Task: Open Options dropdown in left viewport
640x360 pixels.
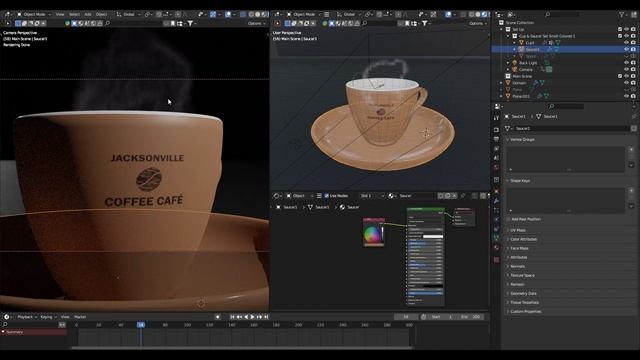Action: pyautogui.click(x=257, y=23)
